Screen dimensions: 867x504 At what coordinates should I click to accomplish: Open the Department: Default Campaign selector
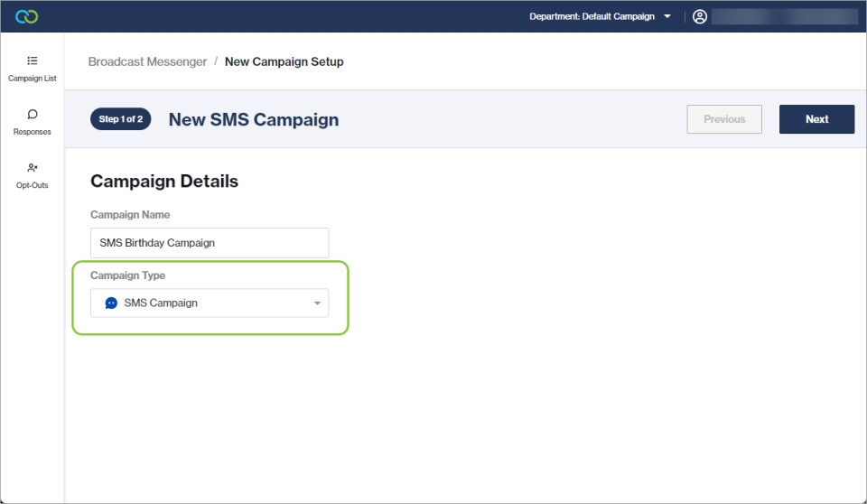pos(592,16)
